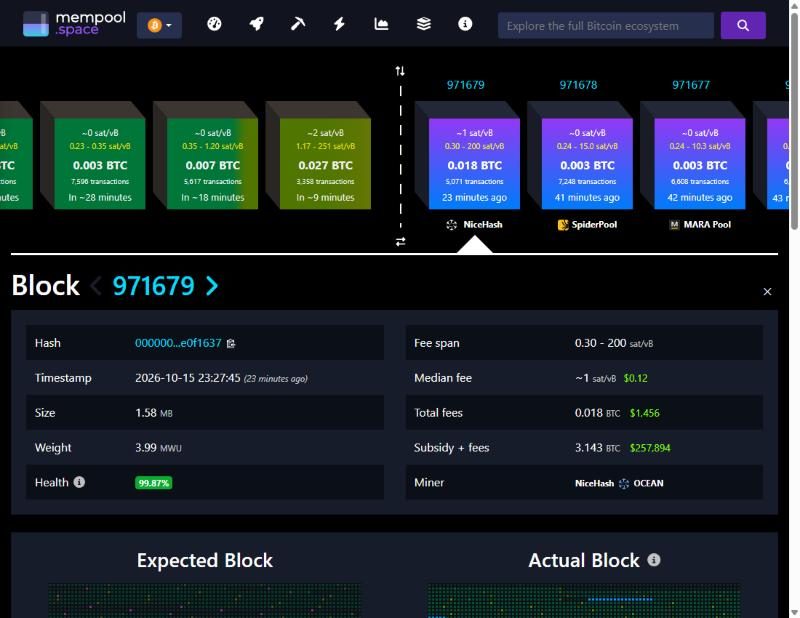The height and width of the screenshot is (618, 800).
Task: Click the MARA Pool logo icon
Action: click(x=674, y=225)
